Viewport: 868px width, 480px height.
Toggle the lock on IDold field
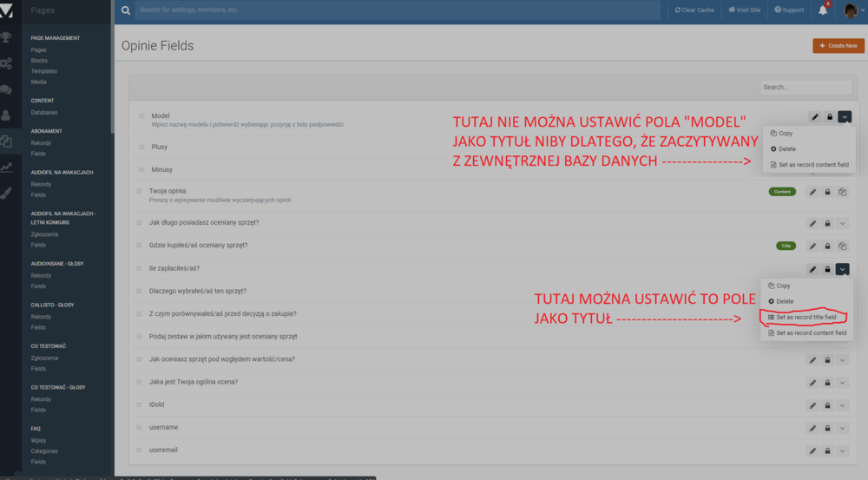tap(827, 405)
